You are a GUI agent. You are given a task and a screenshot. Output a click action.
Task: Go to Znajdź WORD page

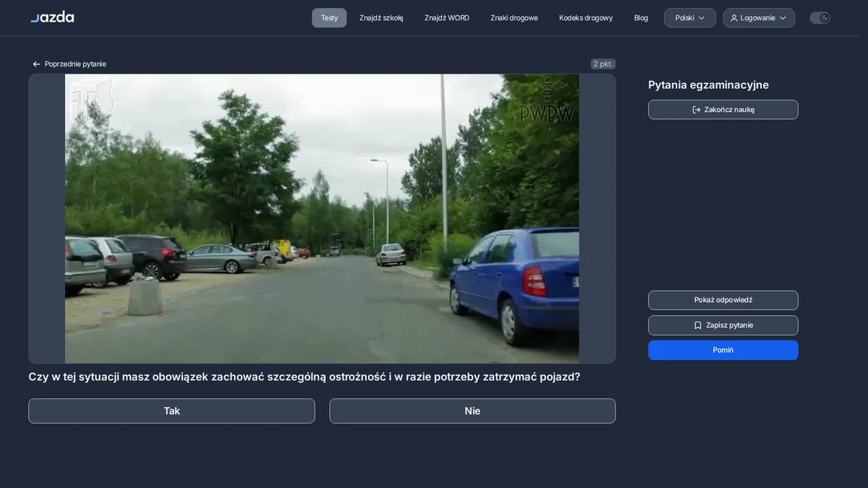point(447,18)
